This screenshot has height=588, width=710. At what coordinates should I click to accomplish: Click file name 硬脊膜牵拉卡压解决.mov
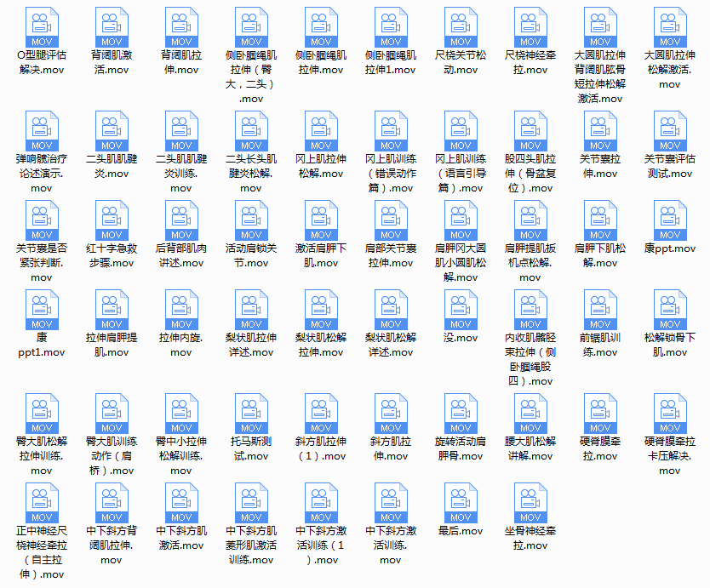670,456
